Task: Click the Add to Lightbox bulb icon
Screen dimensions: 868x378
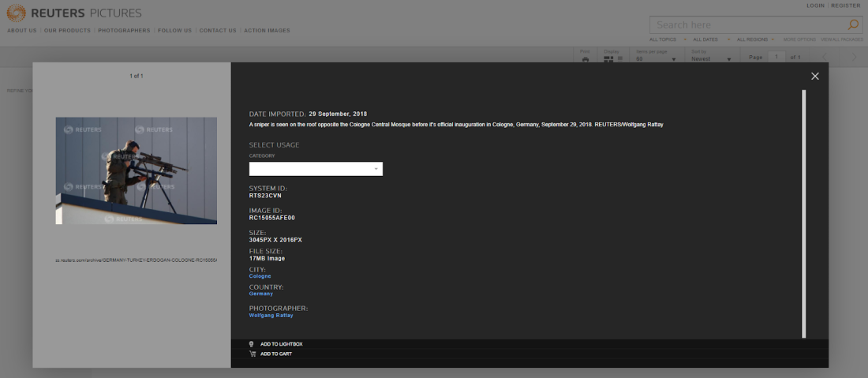Action: coord(251,344)
